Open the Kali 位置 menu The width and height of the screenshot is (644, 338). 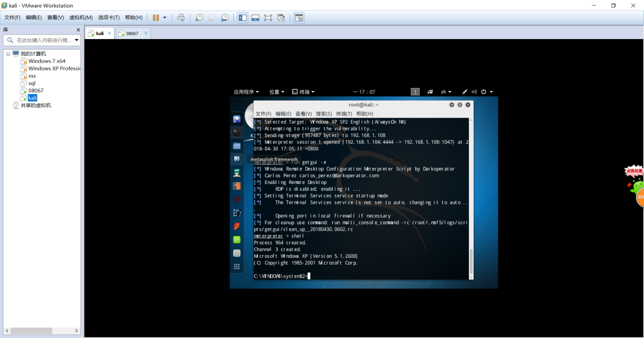[x=277, y=92]
